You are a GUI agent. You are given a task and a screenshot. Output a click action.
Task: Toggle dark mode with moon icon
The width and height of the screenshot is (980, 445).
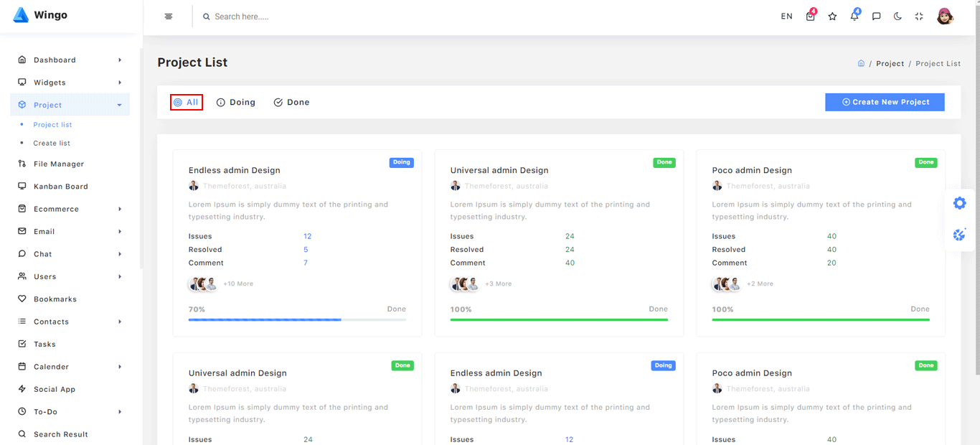897,17
